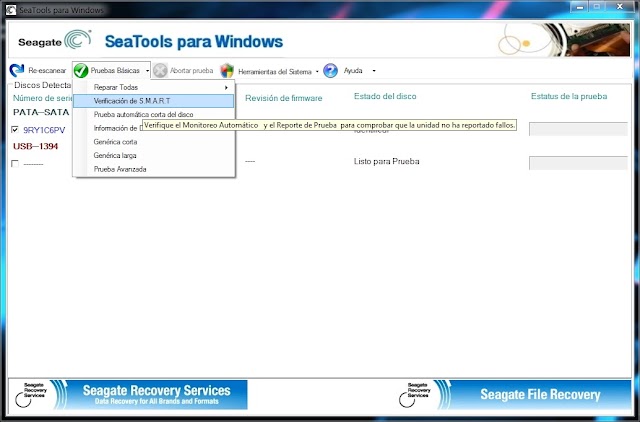Click the PATA-SATA group label
The image size is (640, 422).
41,112
